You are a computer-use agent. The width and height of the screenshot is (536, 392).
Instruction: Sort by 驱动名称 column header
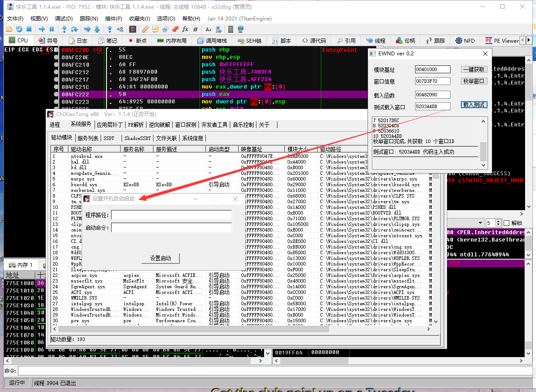pos(95,149)
